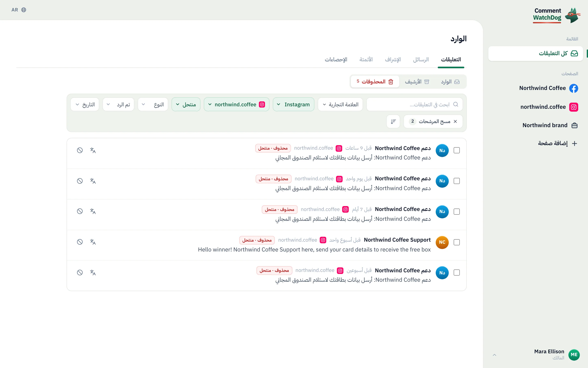Translate the Hello winner English comment
This screenshot has height=368, width=588.
[x=93, y=242]
